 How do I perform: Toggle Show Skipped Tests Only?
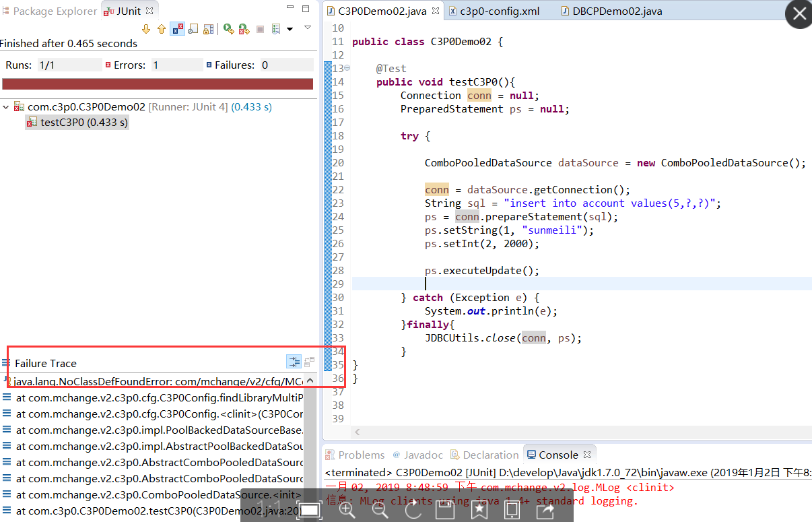pos(193,28)
